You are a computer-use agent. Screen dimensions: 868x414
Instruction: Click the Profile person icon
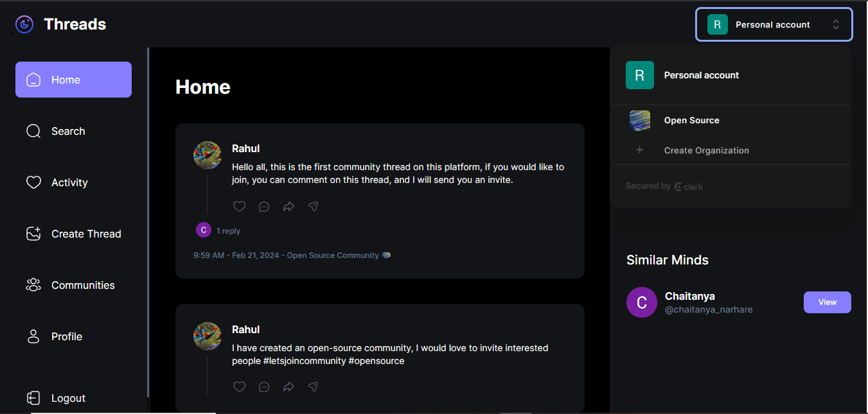(33, 336)
